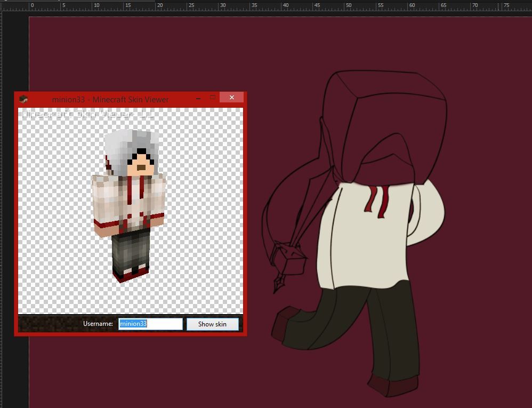Minimize the Minecraft Skin Viewer window
This screenshot has width=532, height=408.
[x=198, y=98]
